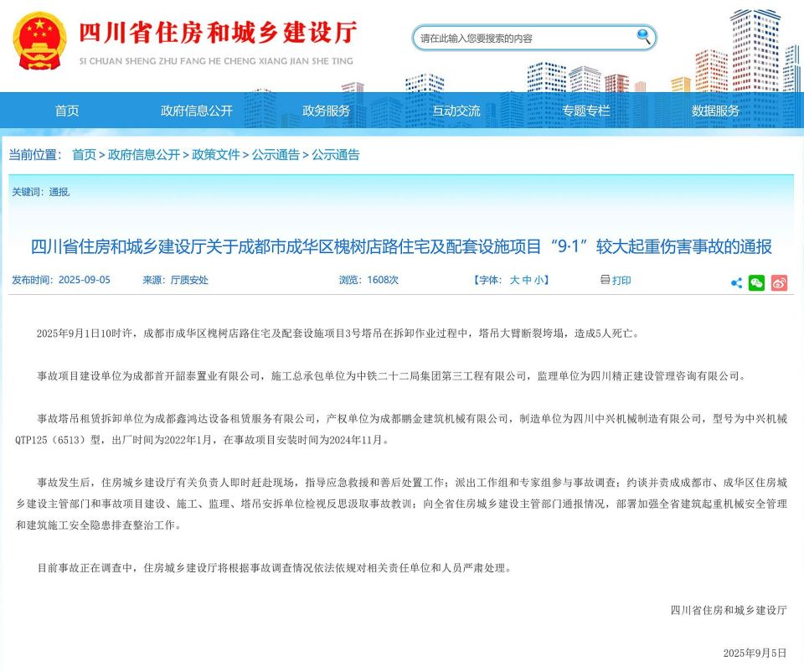Share the article via Weibo icon
804x672 pixels.
[x=780, y=284]
